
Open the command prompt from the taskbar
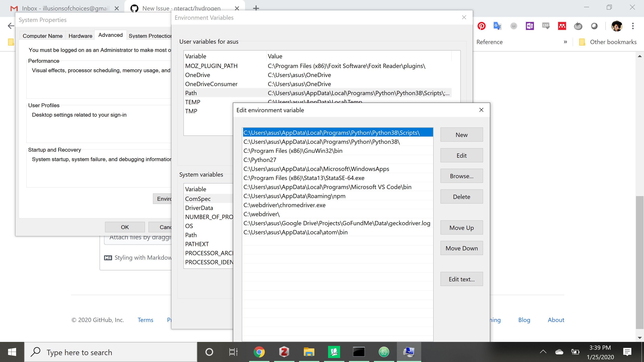click(359, 352)
